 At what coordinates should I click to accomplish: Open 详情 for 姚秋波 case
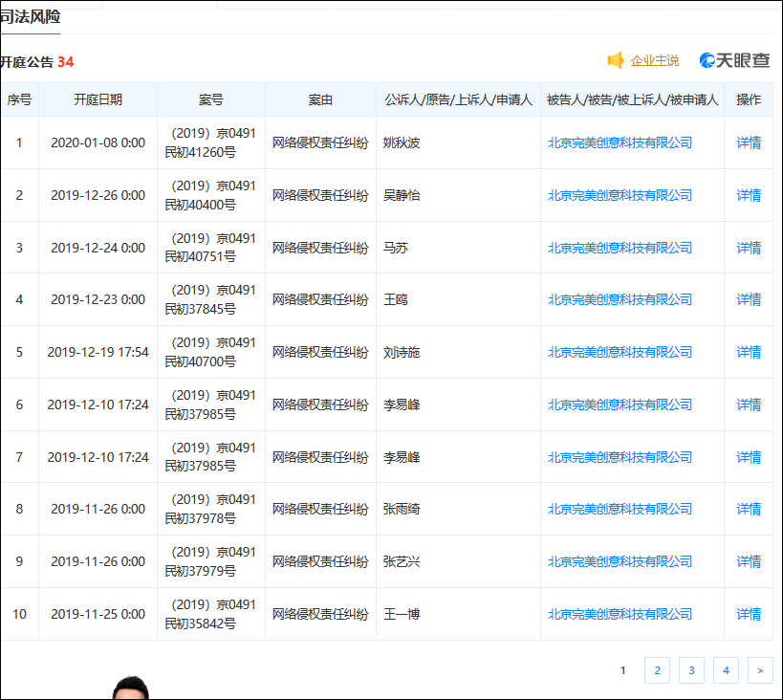coord(749,142)
